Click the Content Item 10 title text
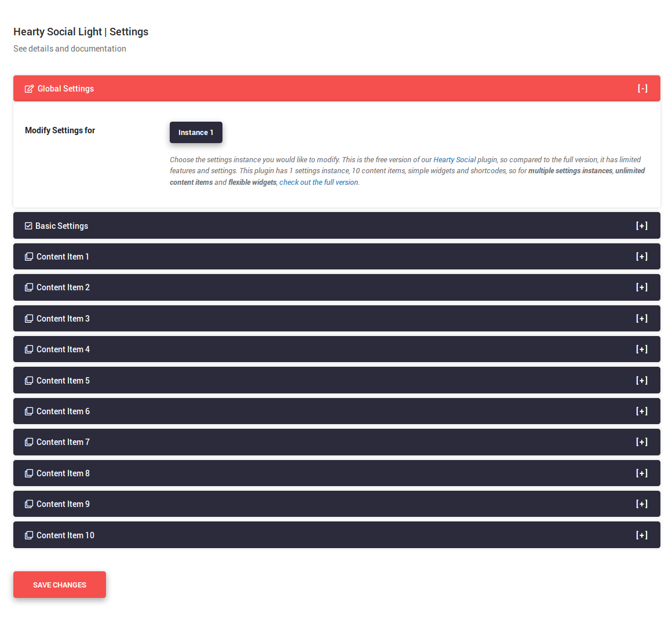Screen dimensions: 672x624 click(x=65, y=535)
